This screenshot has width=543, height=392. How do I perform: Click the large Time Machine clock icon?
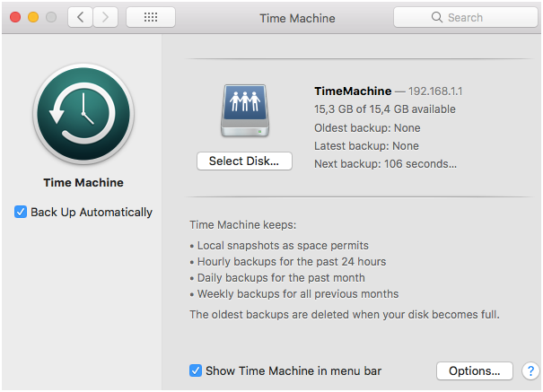pos(83,113)
